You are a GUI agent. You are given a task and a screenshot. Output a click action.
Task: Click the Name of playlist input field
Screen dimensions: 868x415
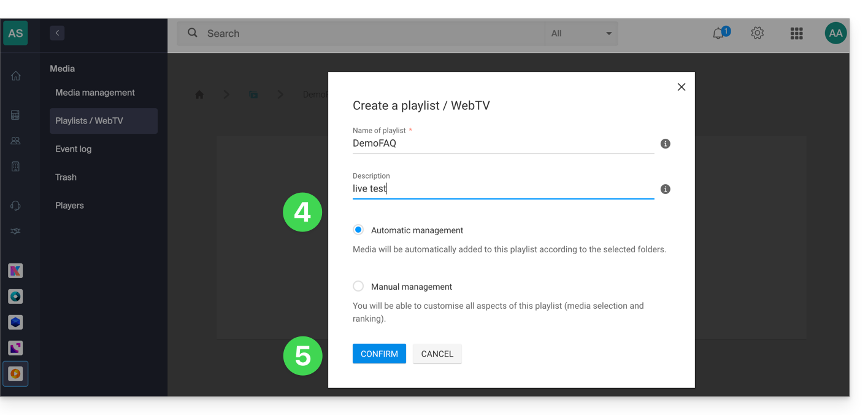pos(503,144)
